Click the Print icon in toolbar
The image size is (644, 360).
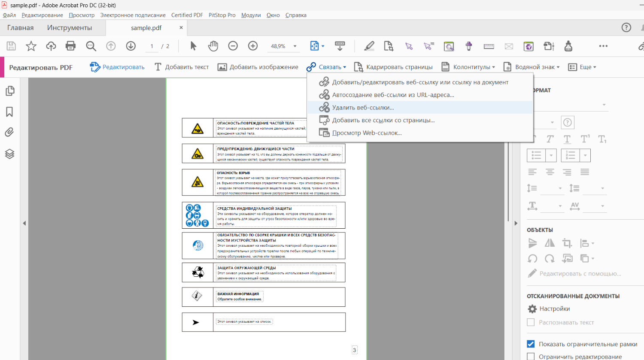pos(70,46)
